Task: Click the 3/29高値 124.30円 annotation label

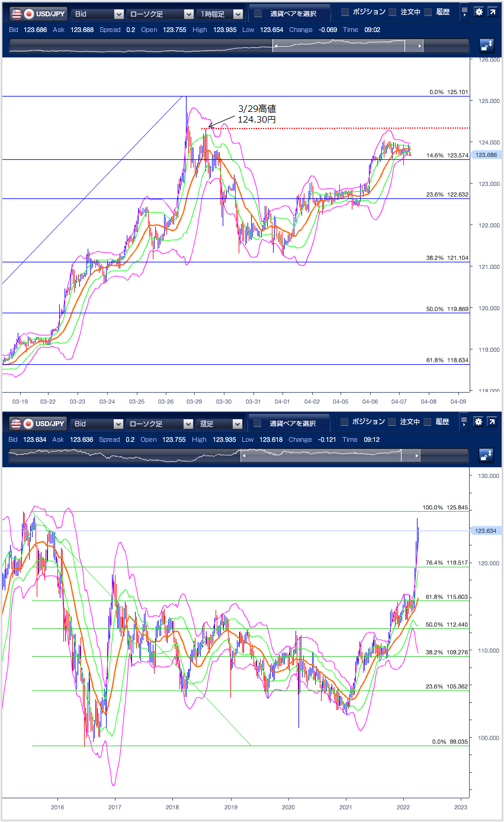Action: 256,114
